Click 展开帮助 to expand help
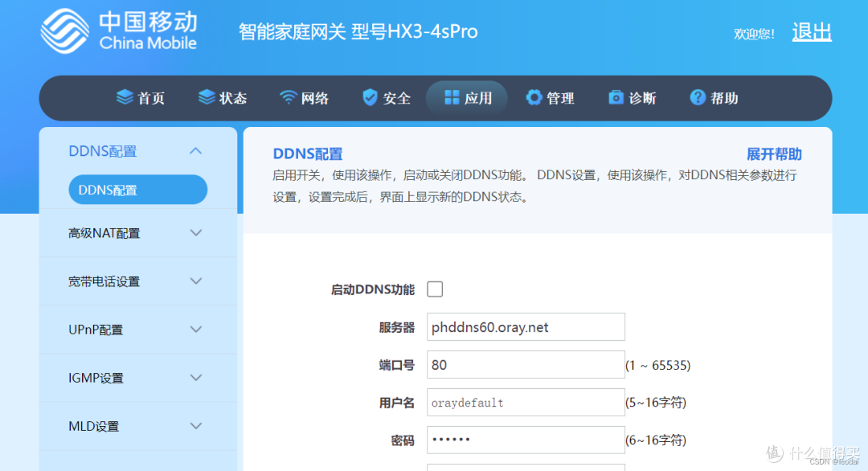 pos(774,154)
